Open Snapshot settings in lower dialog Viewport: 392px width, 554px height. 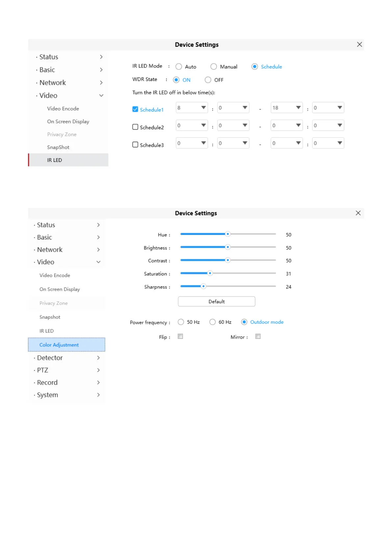pyautogui.click(x=50, y=317)
